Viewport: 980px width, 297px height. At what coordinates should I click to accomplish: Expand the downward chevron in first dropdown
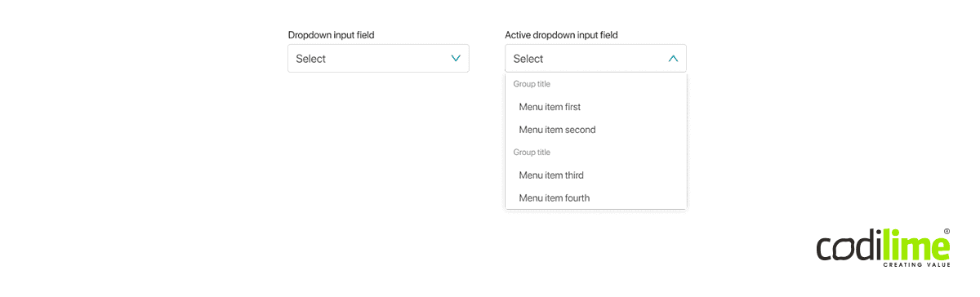pos(456,59)
